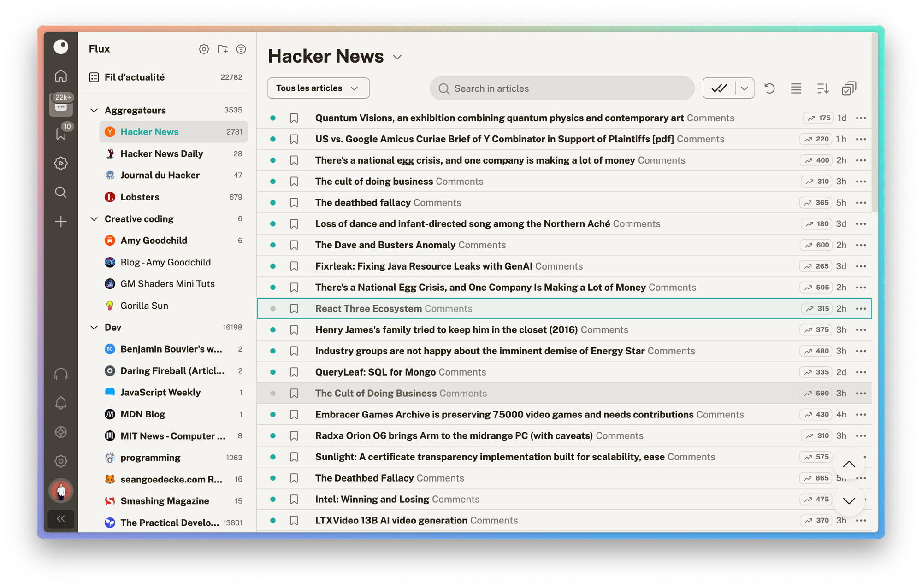Select the Gorilla Sun feed

click(173, 306)
